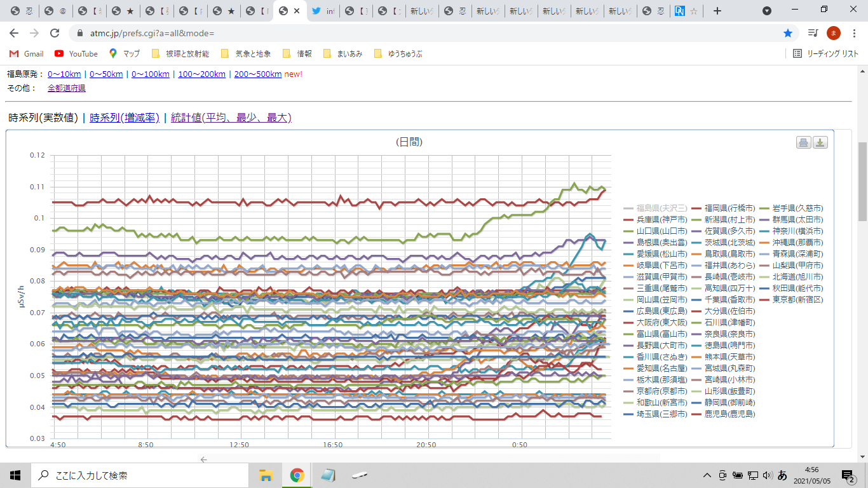
Task: Hide the 神奈川(横浜市) series
Action: 791,231
